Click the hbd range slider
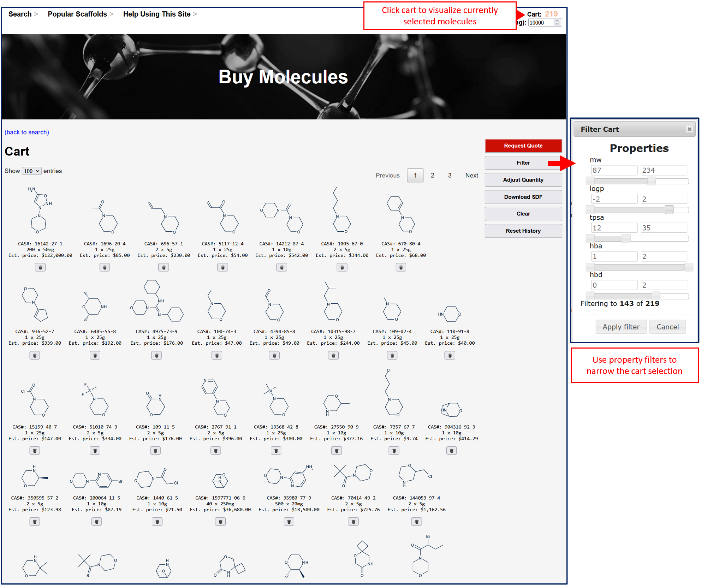701x588 pixels. pos(637,296)
